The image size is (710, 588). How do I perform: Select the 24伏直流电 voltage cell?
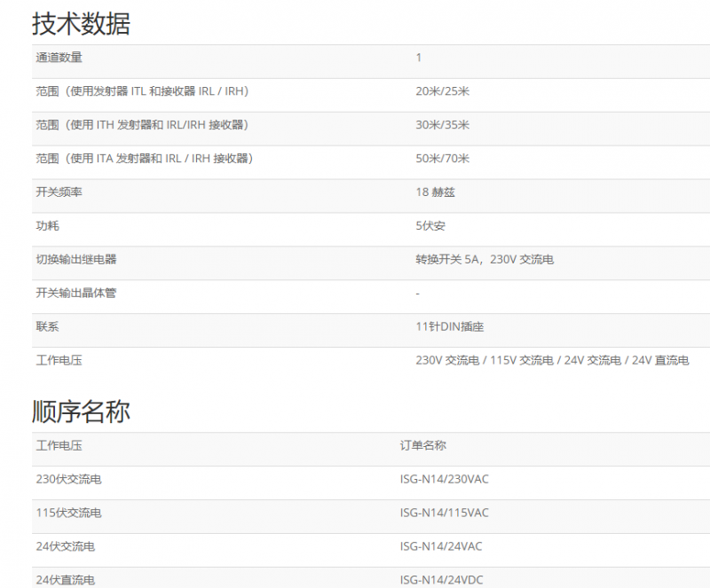pos(65,580)
